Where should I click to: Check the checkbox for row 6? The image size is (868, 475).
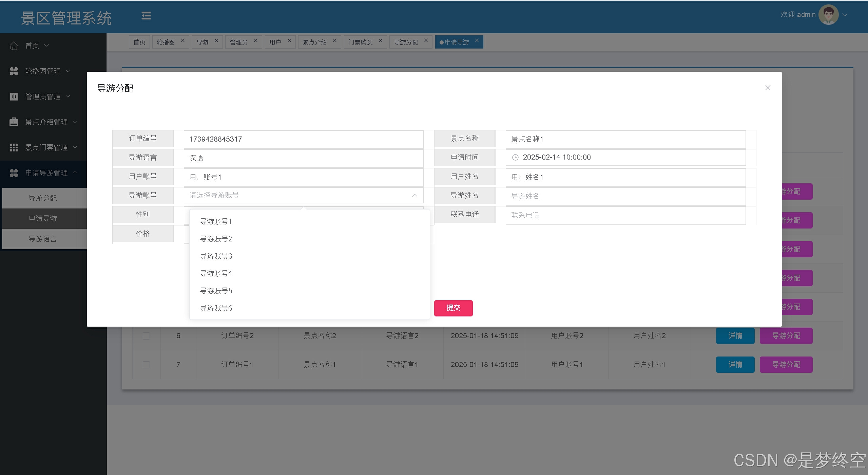[146, 336]
